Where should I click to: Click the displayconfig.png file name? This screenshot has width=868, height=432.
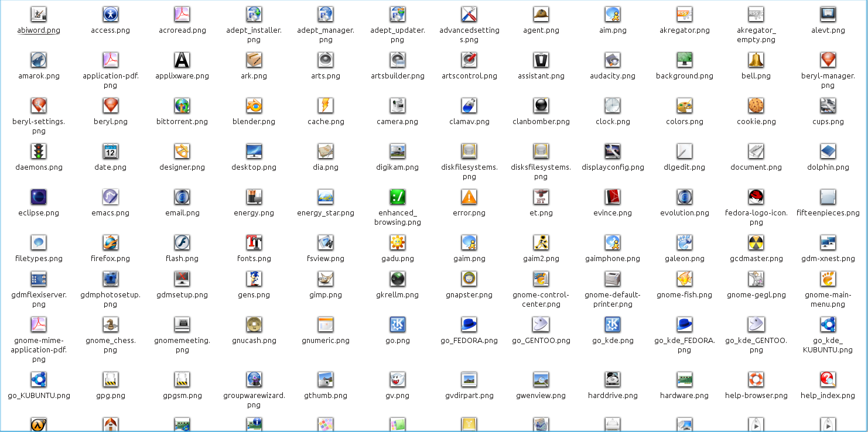(x=613, y=167)
